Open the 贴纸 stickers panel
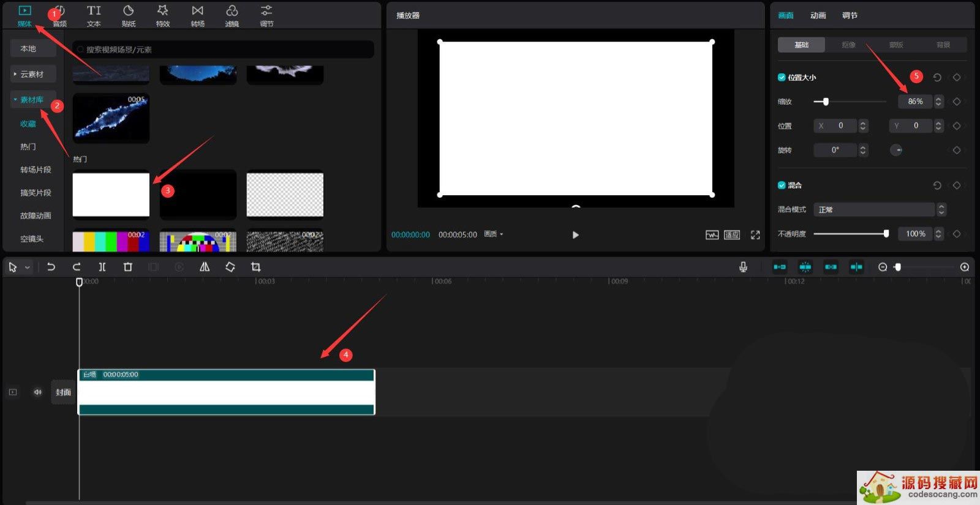The width and height of the screenshot is (980, 505). [128, 15]
